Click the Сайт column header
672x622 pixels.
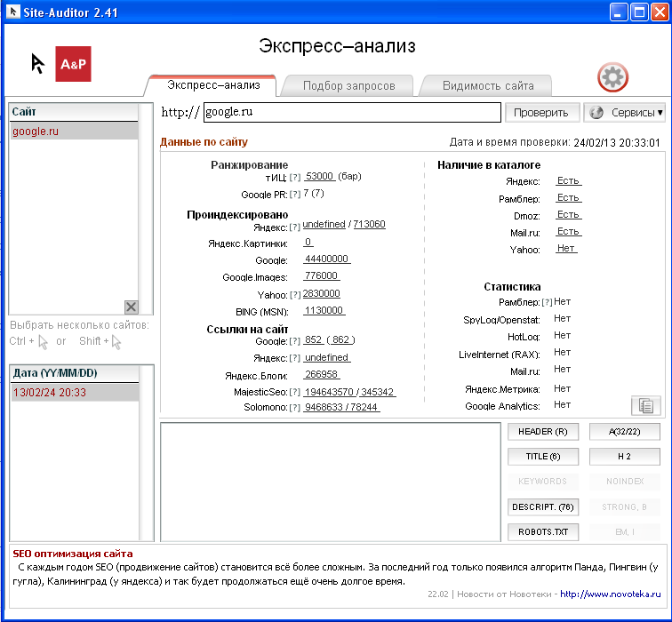74,112
